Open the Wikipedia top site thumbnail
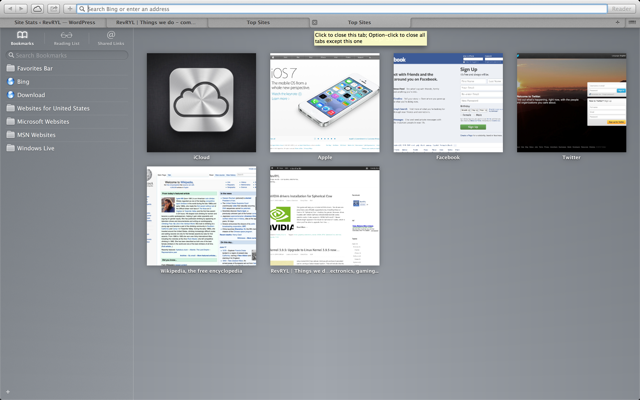Viewport: 640px width, 400px height. (202, 216)
